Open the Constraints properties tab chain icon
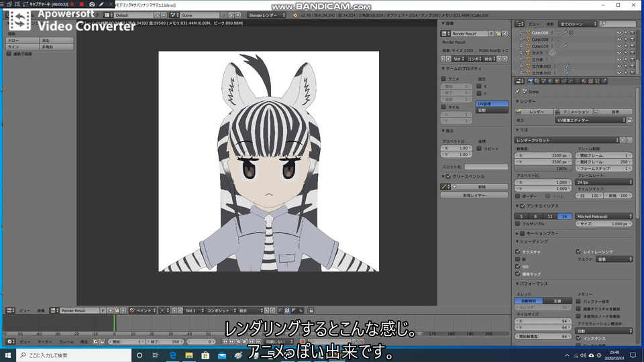The height and width of the screenshot is (362, 644). click(x=564, y=81)
